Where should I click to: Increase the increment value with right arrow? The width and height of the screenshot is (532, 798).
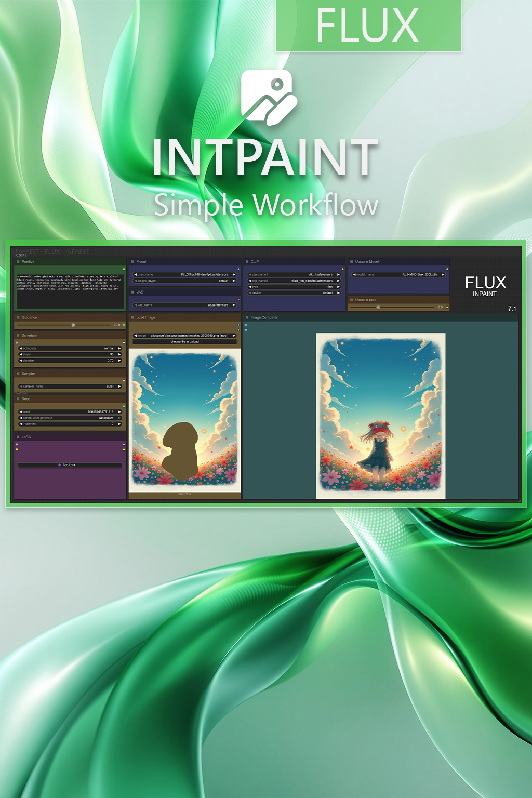(119, 424)
